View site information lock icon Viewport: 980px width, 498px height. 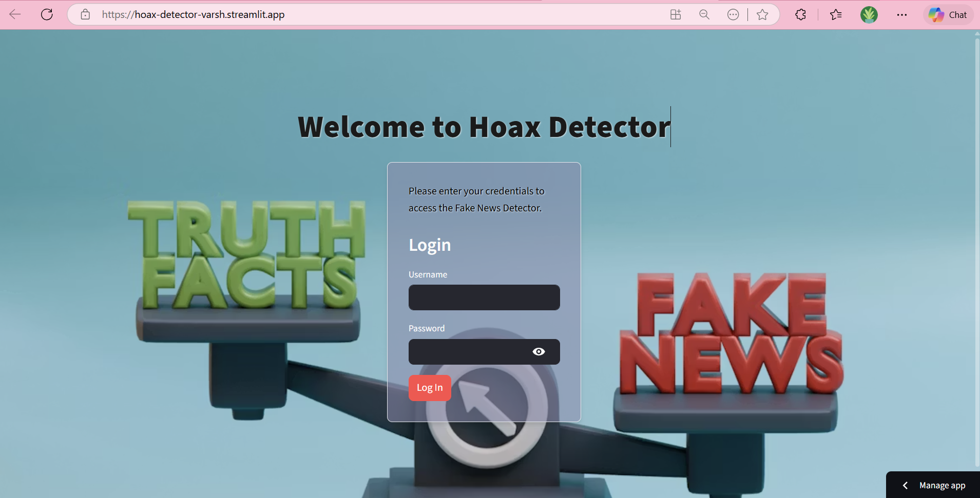coord(85,14)
